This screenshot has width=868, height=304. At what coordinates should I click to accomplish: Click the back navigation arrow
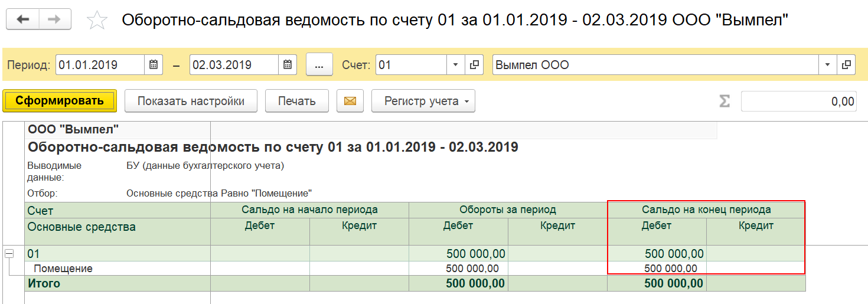point(23,19)
